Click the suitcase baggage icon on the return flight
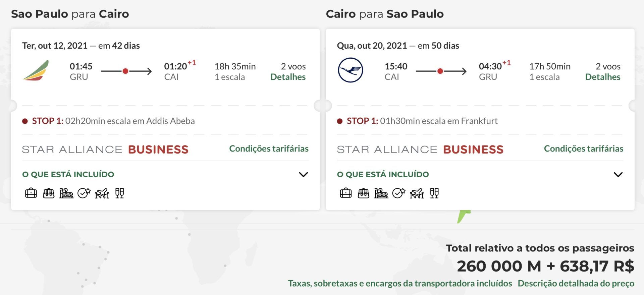This screenshot has height=295, width=644. (345, 193)
